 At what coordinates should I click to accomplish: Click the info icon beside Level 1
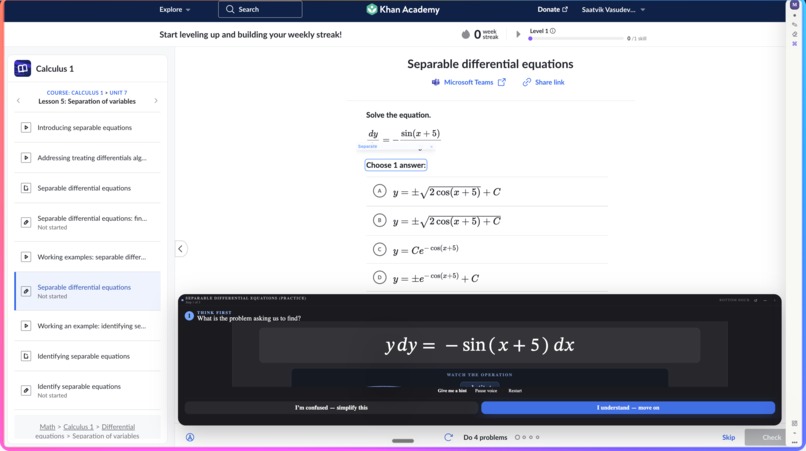(553, 31)
